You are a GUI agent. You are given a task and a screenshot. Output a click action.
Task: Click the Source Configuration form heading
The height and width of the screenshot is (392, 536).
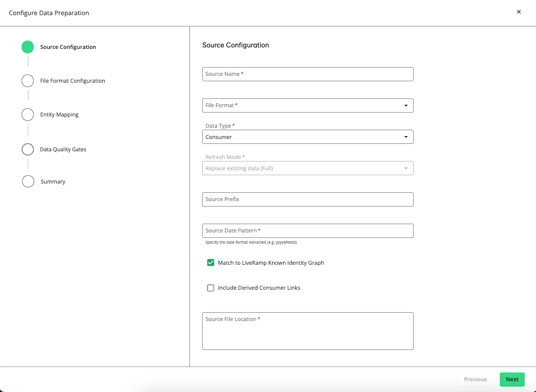point(235,45)
